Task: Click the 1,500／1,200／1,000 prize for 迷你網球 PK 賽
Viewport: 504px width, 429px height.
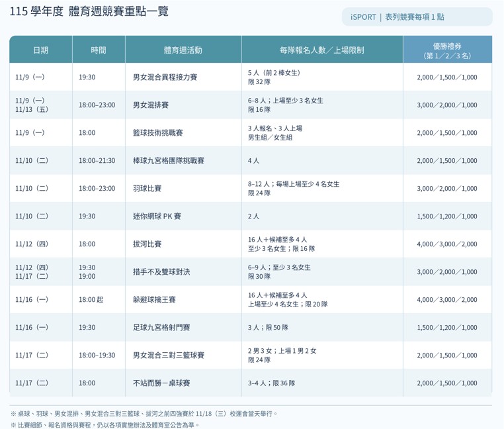Action: (x=447, y=216)
